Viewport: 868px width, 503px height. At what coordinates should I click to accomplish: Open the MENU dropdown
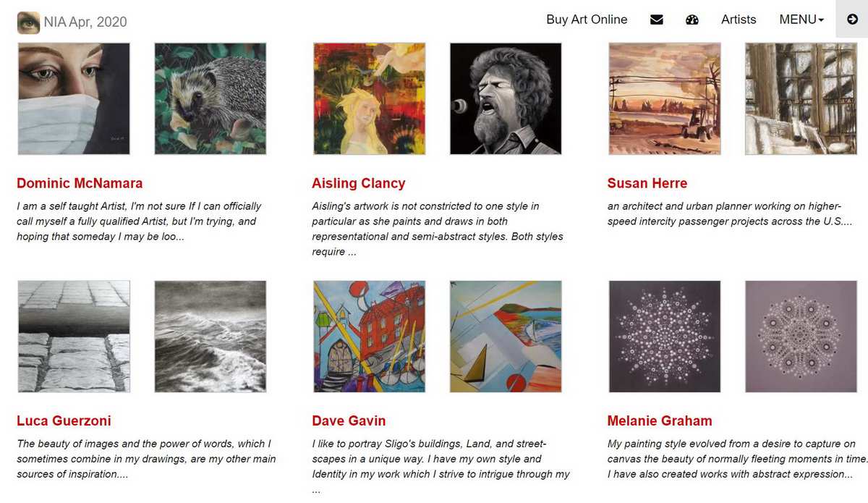[x=800, y=20]
